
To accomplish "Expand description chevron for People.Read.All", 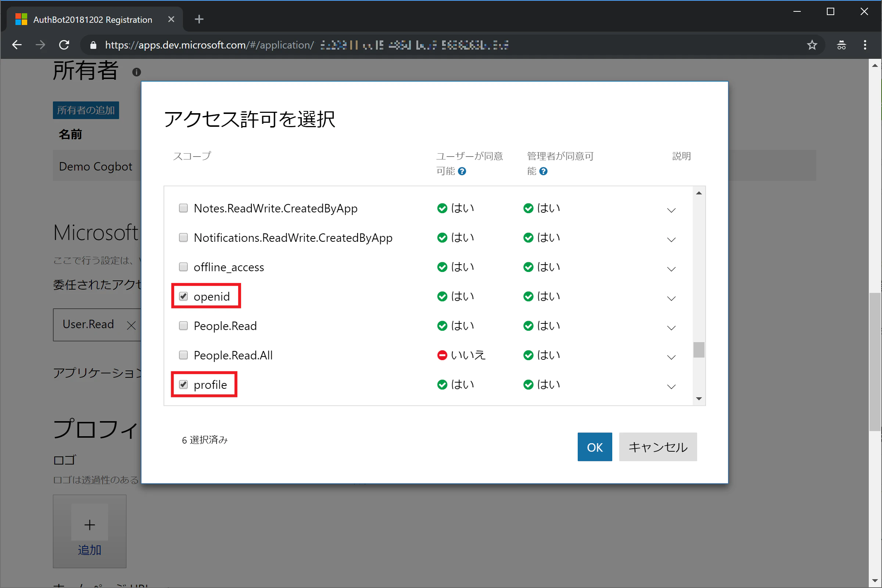I will [x=671, y=357].
